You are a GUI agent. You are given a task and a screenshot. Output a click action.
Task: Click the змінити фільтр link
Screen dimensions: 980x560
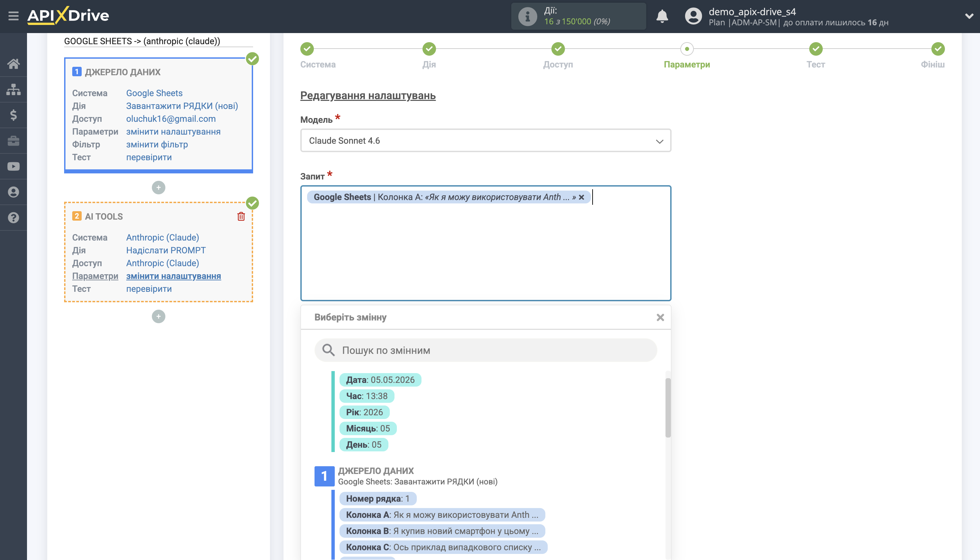click(157, 144)
